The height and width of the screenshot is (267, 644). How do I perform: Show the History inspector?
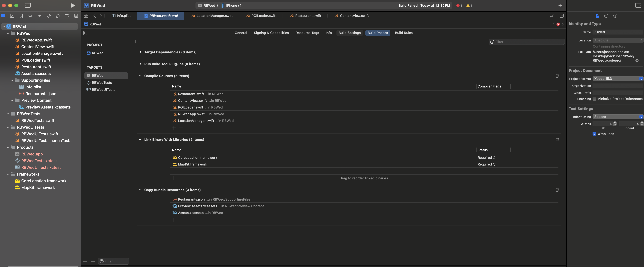[x=606, y=16]
